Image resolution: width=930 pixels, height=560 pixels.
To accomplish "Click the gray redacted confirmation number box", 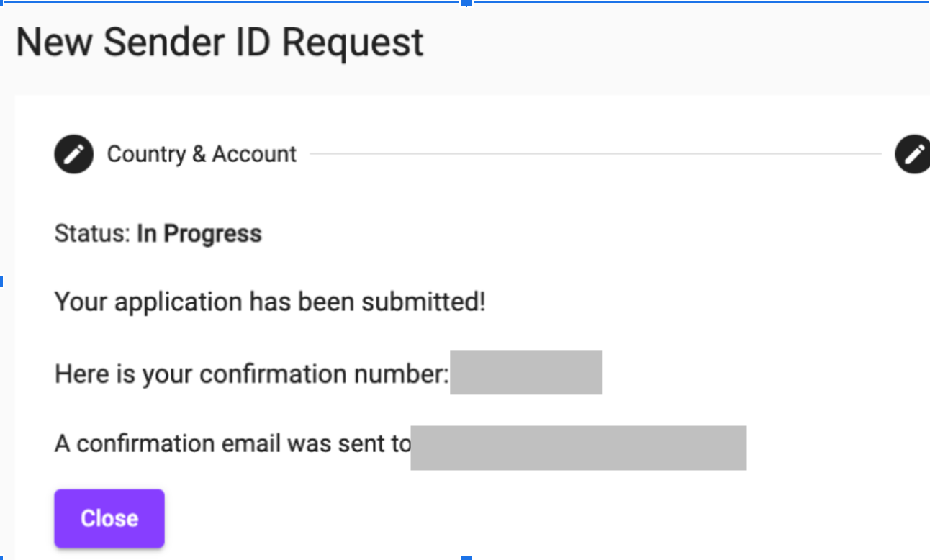I will click(526, 372).
